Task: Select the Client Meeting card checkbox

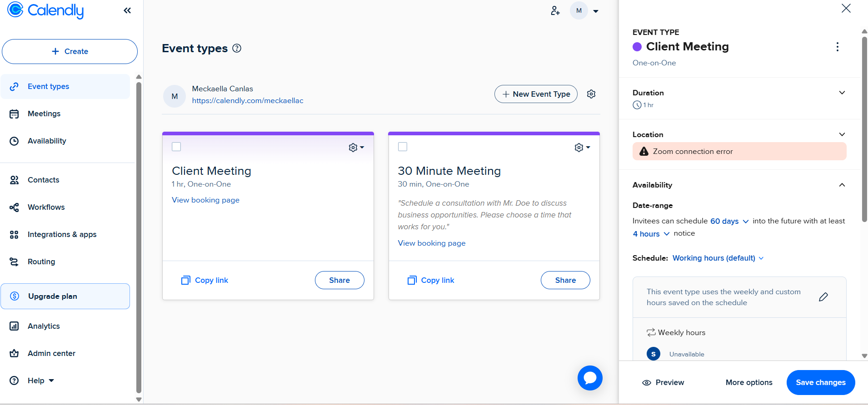Action: [x=176, y=147]
